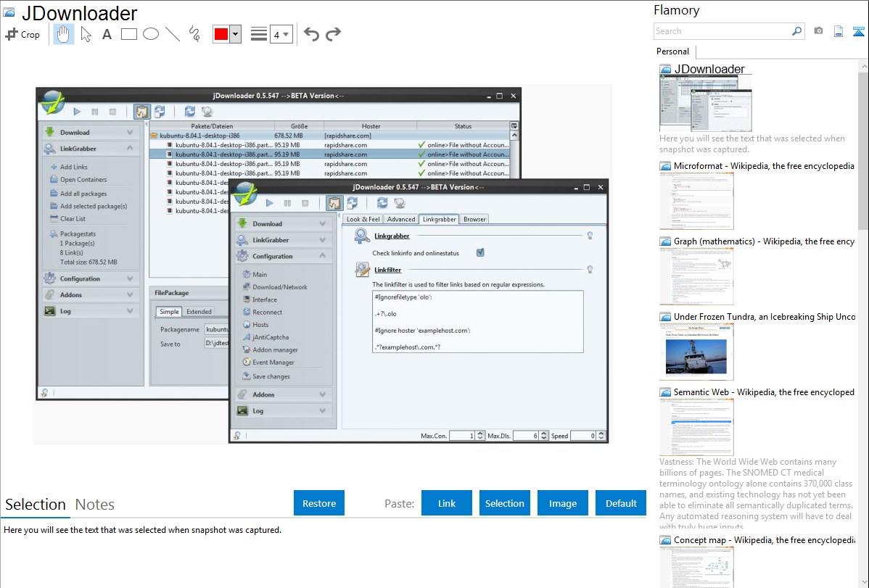Screen dimensions: 869x588
Task: Choose the arrow pointer selection tool
Action: 86,34
